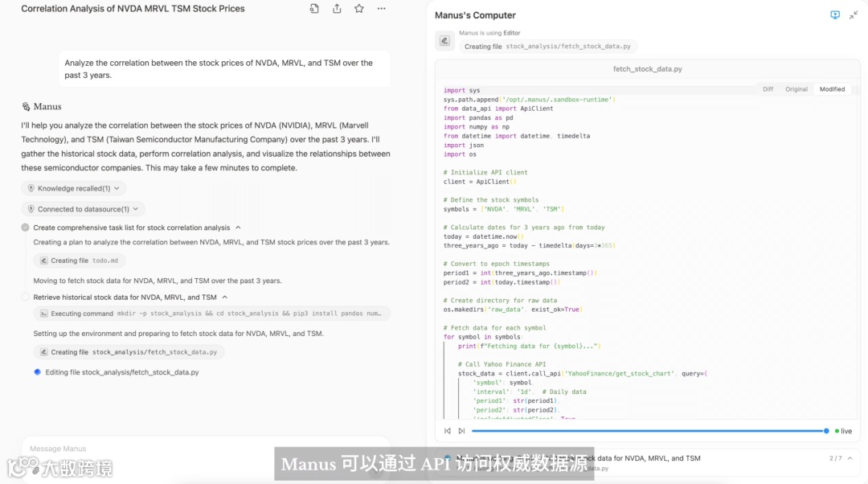Click the playback progress slider handle
The image size is (868, 484).
click(x=826, y=431)
